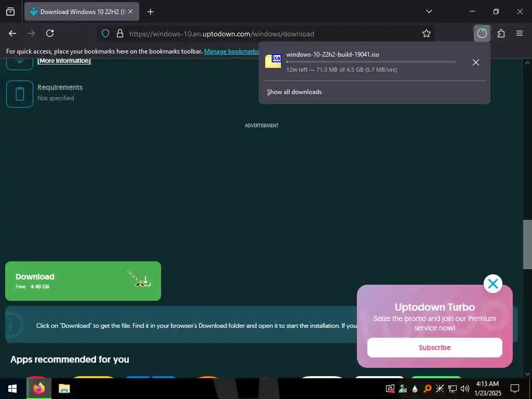
Task: Open the Firefox hamburger menu
Action: 520,33
